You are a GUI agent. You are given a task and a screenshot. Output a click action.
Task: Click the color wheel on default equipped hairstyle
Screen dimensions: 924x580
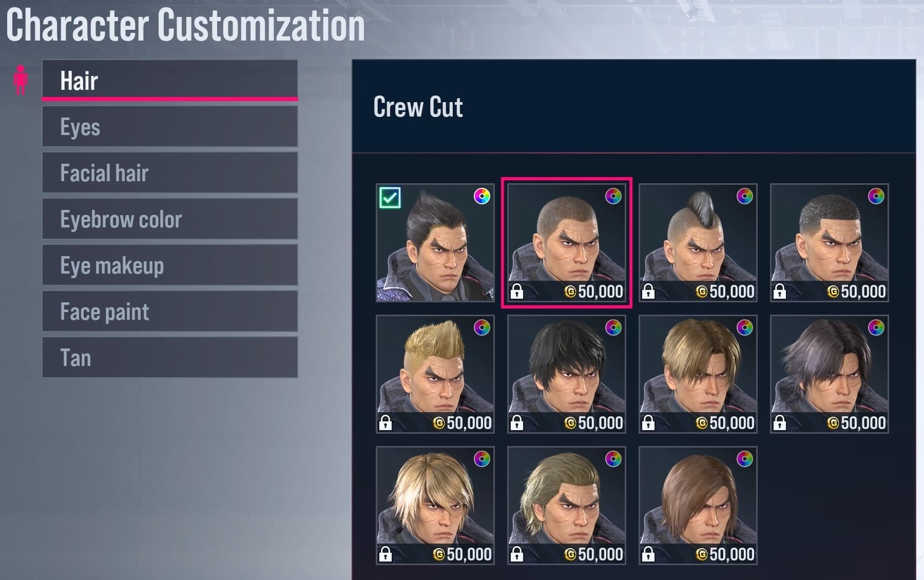click(482, 196)
